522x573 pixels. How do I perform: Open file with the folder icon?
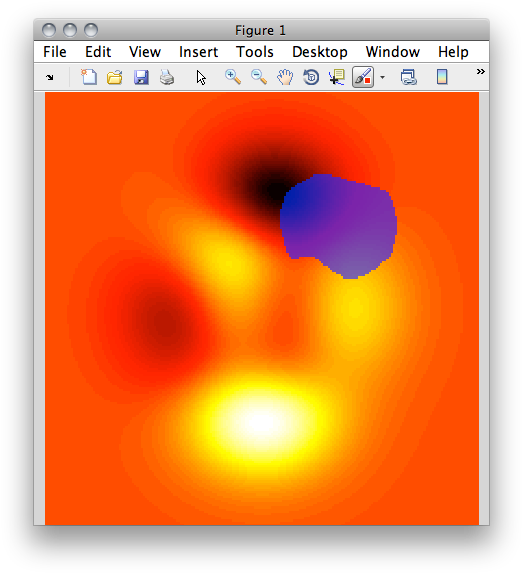[115, 77]
